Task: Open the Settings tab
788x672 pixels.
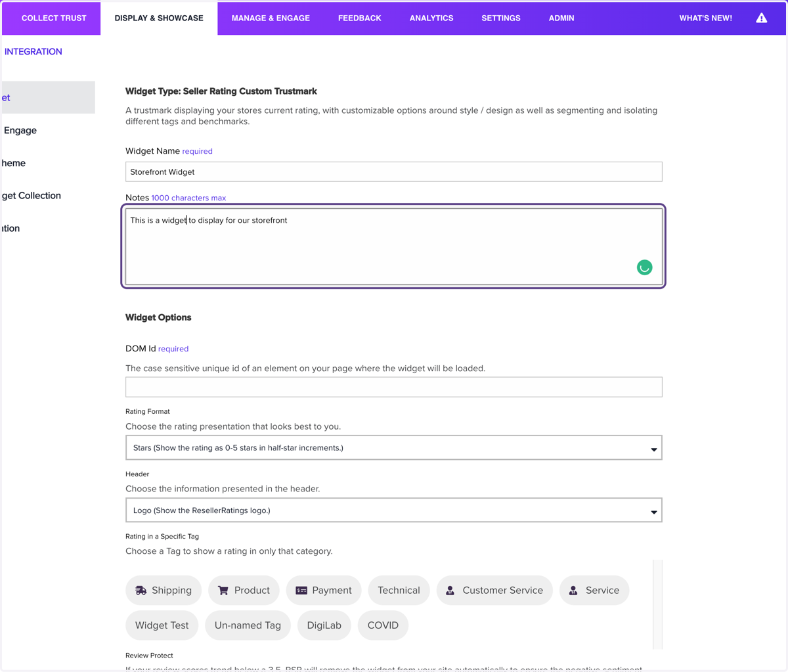Action: [x=501, y=18]
